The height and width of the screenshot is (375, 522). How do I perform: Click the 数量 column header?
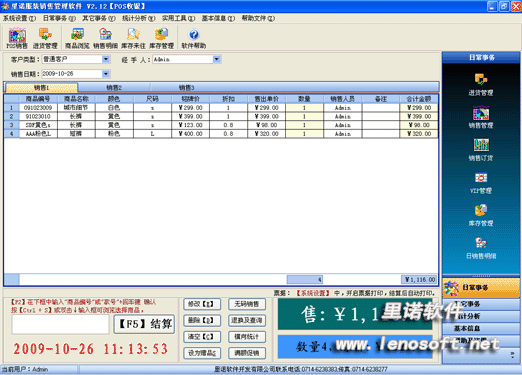point(304,99)
